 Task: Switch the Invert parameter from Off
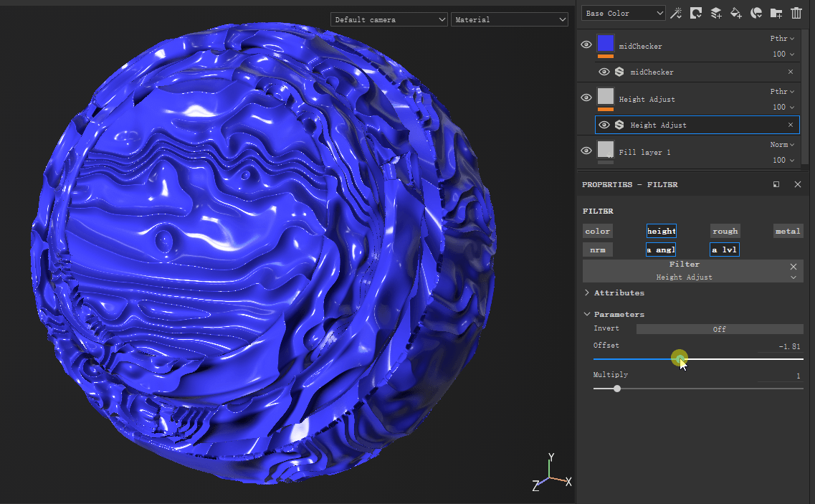[720, 329]
